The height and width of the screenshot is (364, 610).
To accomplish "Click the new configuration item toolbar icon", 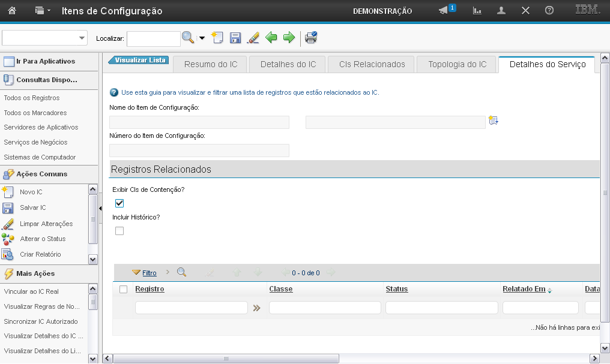I will (x=217, y=38).
